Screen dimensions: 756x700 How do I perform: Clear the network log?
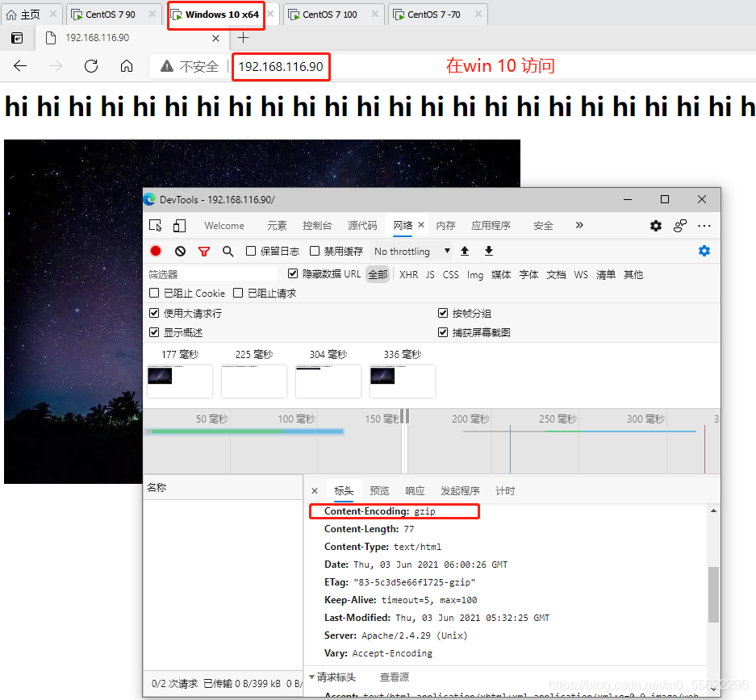pyautogui.click(x=180, y=251)
